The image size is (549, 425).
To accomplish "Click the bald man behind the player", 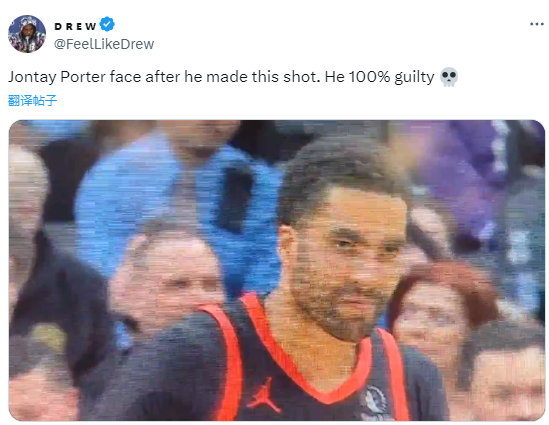I will (167, 277).
